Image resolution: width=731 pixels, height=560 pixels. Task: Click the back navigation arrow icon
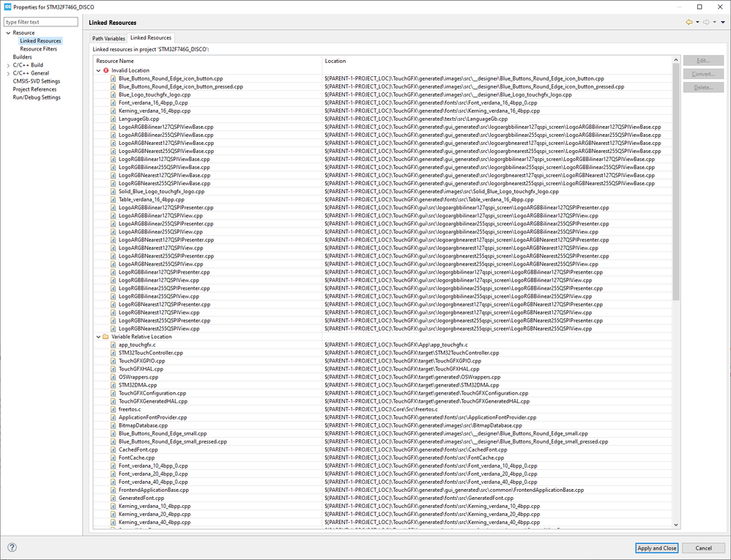[x=689, y=23]
